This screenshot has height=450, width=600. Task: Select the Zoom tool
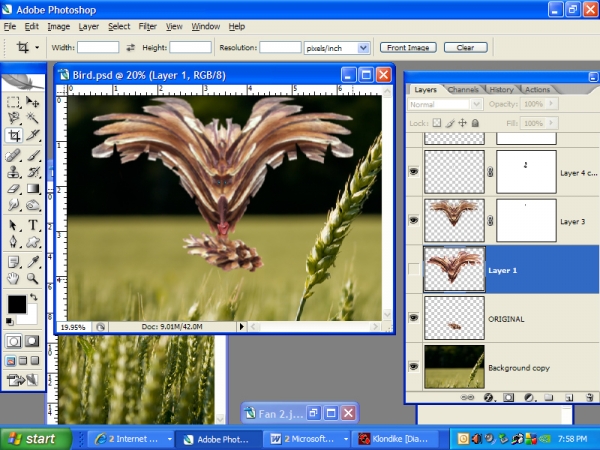[33, 278]
